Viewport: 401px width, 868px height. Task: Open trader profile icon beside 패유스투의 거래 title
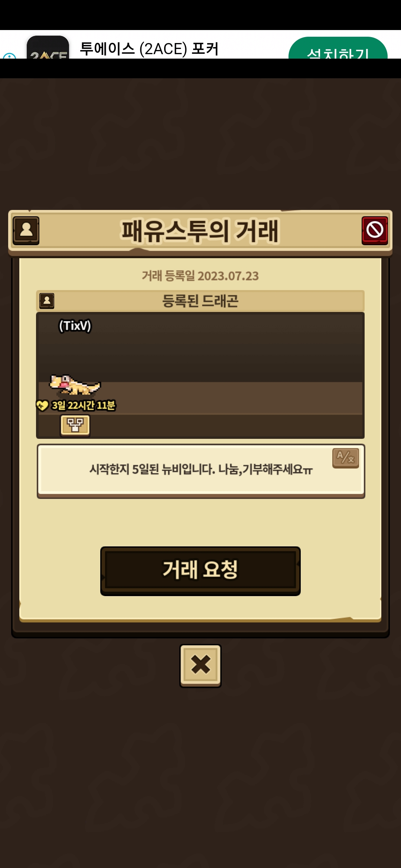tap(26, 230)
